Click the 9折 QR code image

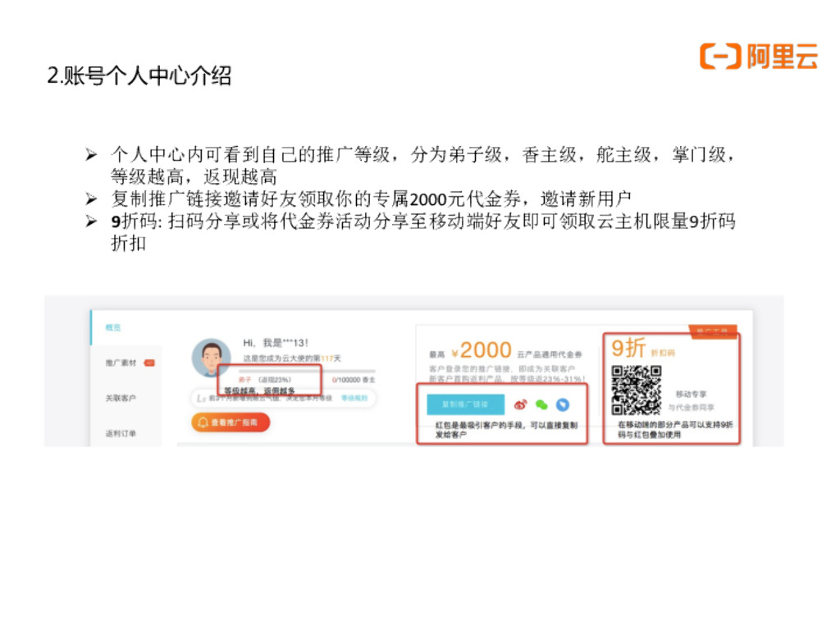pyautogui.click(x=637, y=390)
